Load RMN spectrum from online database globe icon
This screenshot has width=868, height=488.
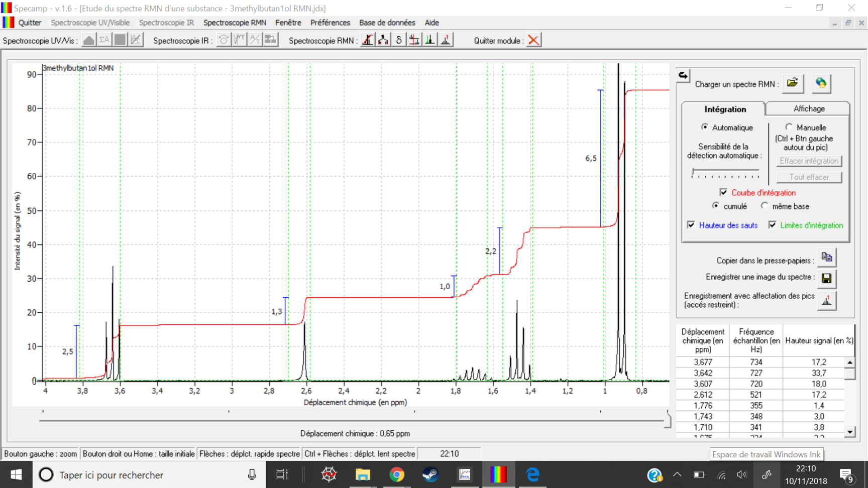pyautogui.click(x=821, y=83)
